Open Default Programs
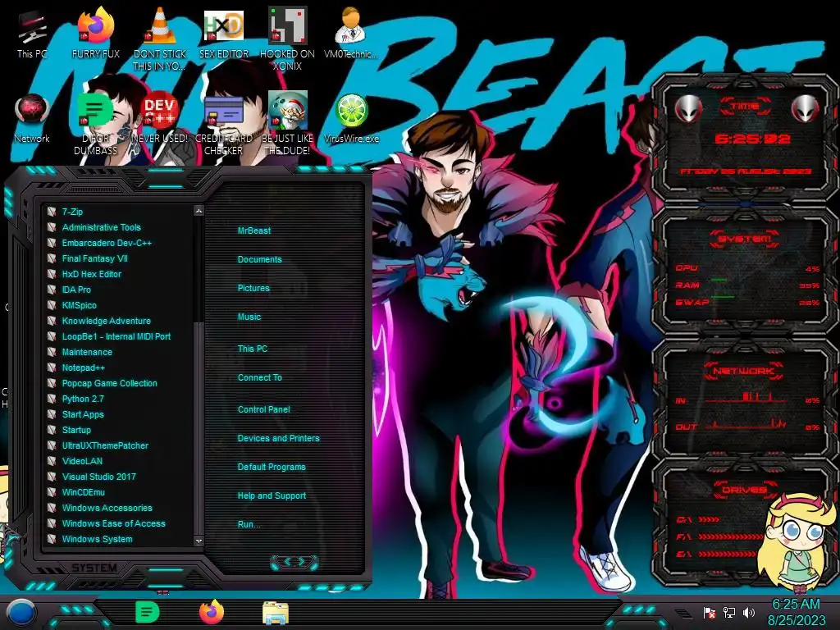 coord(272,467)
